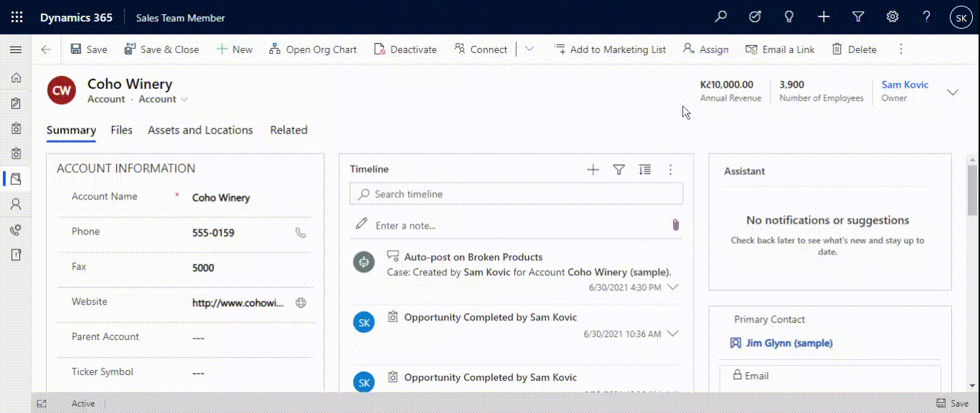Launch the task flow target icon
Screen dimensions: 980x413
tap(755, 17)
